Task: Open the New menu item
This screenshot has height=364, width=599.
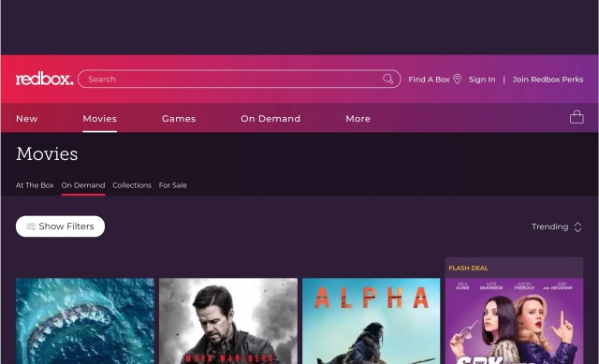Action: click(27, 119)
